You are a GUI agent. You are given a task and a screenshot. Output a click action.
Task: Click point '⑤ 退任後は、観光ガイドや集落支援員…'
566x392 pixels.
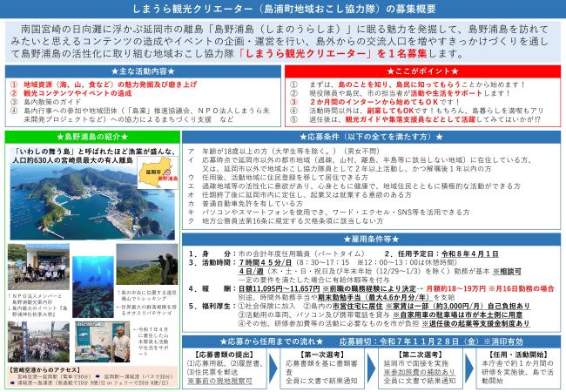(415, 119)
